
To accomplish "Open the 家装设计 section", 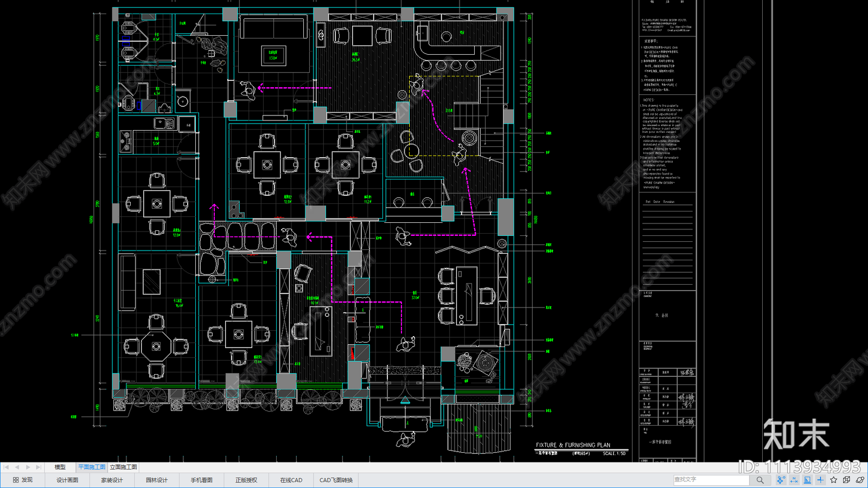I will [x=112, y=480].
